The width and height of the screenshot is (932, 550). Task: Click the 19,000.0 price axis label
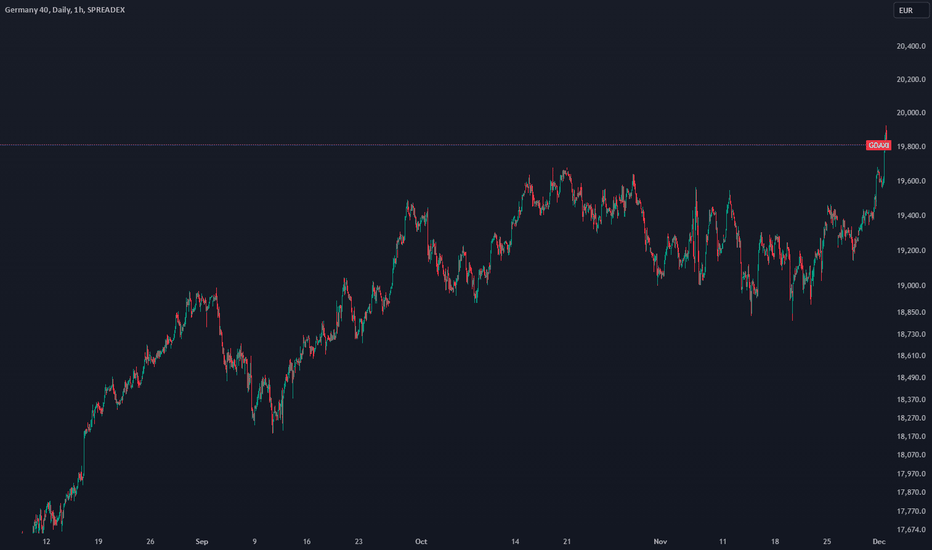[x=911, y=285]
